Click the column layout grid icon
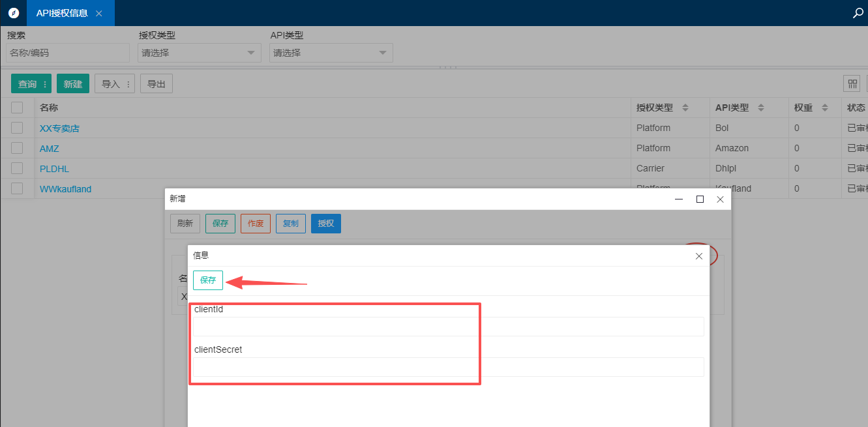This screenshot has width=868, height=427. [x=852, y=83]
